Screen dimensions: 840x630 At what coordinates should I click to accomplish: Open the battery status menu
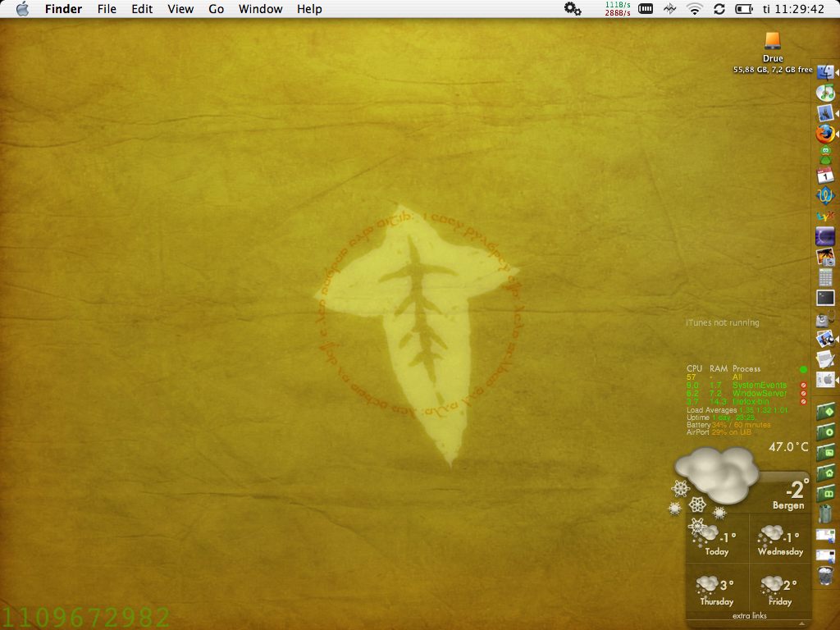[x=743, y=8]
